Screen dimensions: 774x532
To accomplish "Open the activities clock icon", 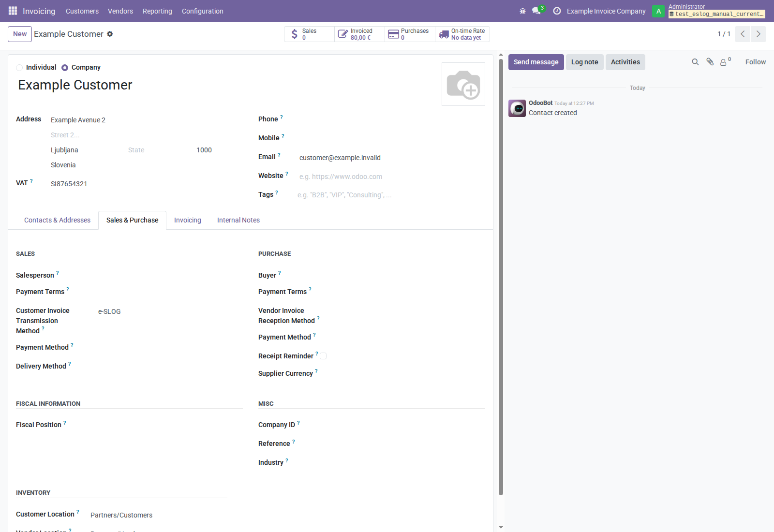I will [x=557, y=11].
